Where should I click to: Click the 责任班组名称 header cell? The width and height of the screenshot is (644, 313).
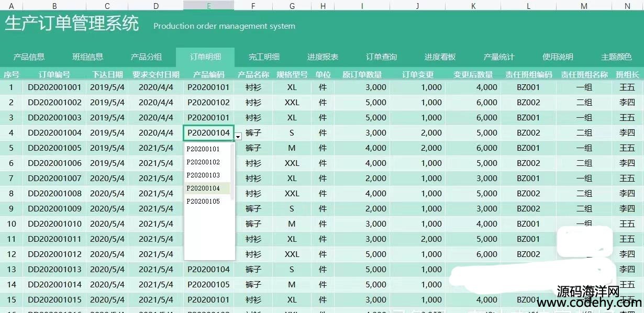(x=584, y=75)
